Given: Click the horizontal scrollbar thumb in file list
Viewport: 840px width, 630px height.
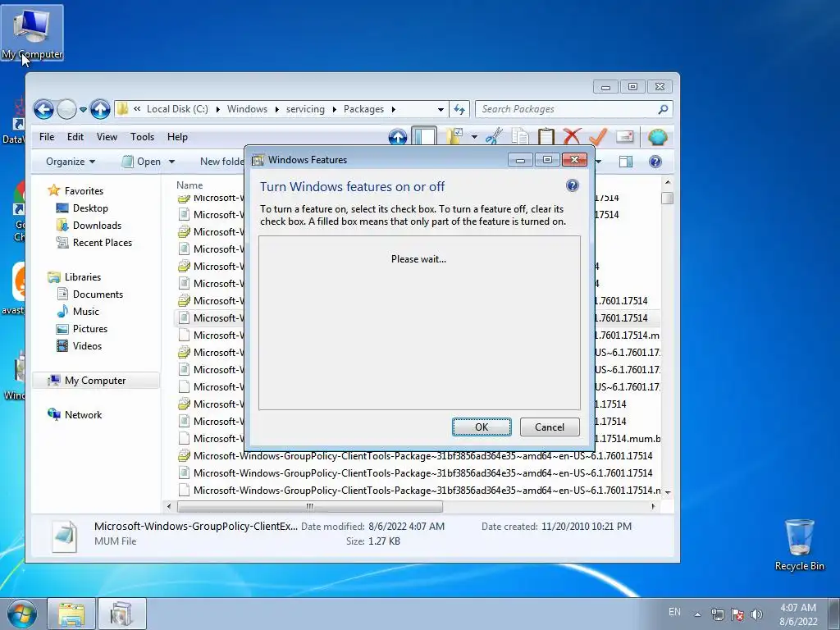Looking at the screenshot, I should 309,506.
